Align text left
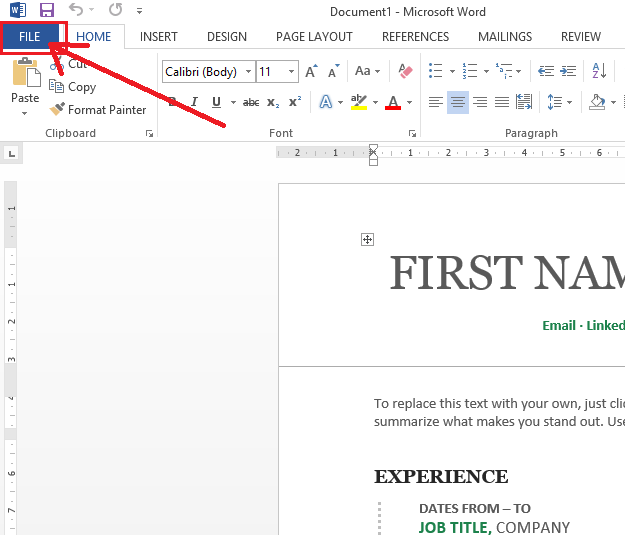The width and height of the screenshot is (625, 535). (x=436, y=102)
